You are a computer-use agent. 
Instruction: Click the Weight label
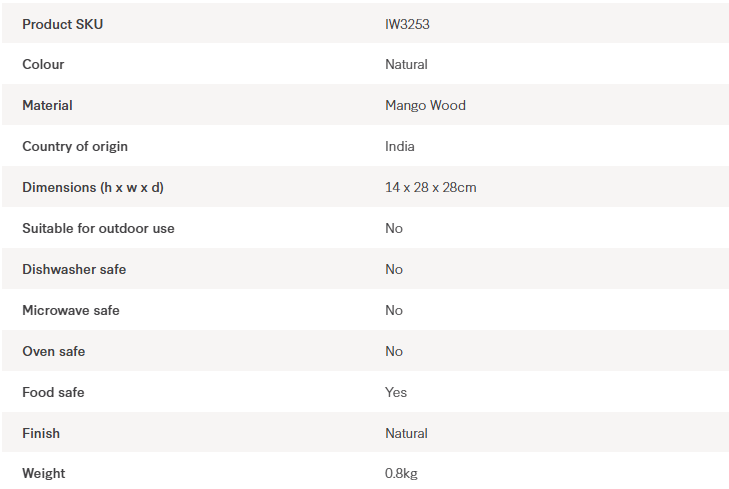click(44, 473)
